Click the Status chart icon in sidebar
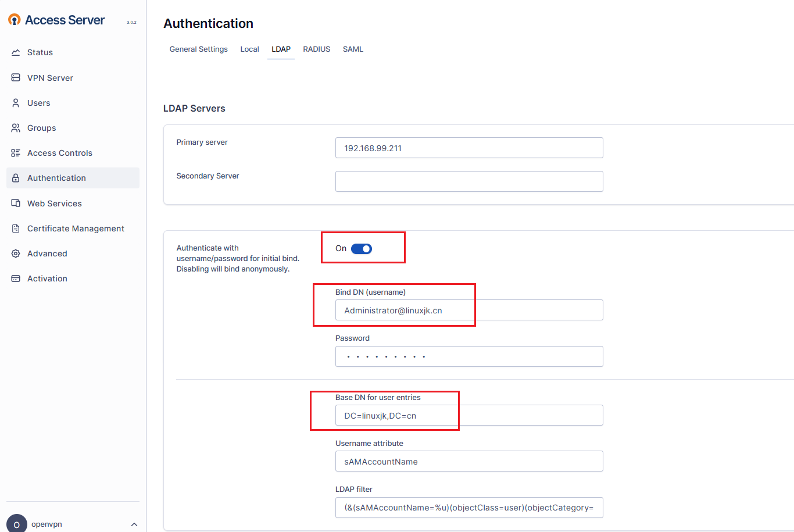The width and height of the screenshot is (794, 532). (16, 52)
